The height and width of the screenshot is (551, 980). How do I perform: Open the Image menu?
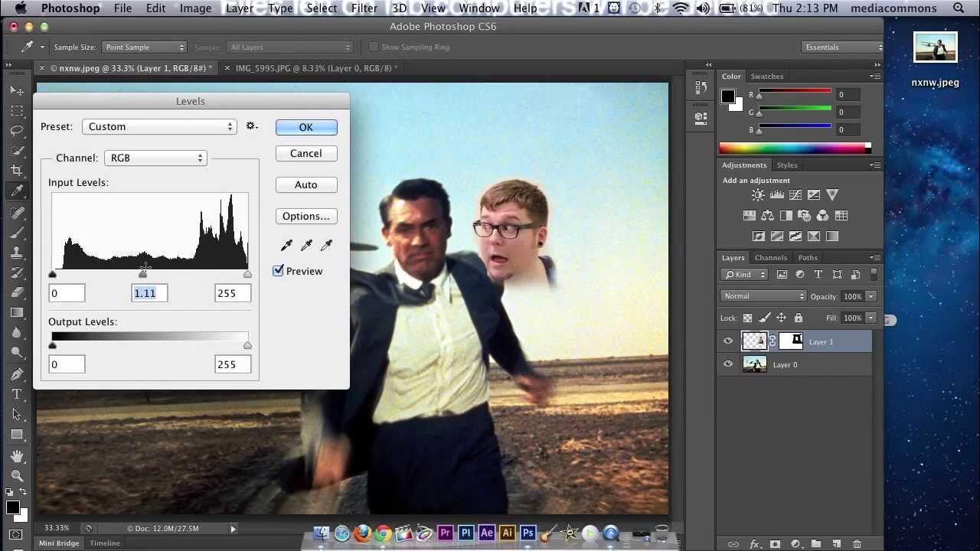click(x=195, y=8)
